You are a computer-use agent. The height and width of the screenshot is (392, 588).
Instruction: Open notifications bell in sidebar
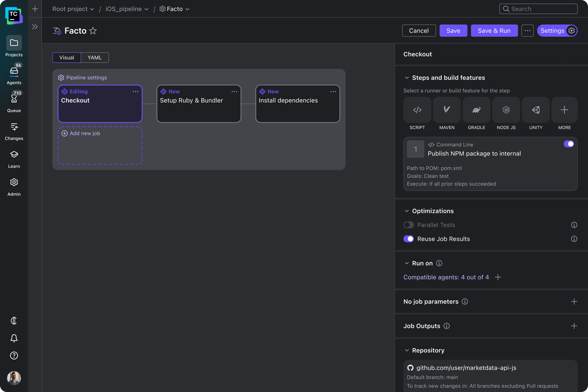[x=14, y=338]
